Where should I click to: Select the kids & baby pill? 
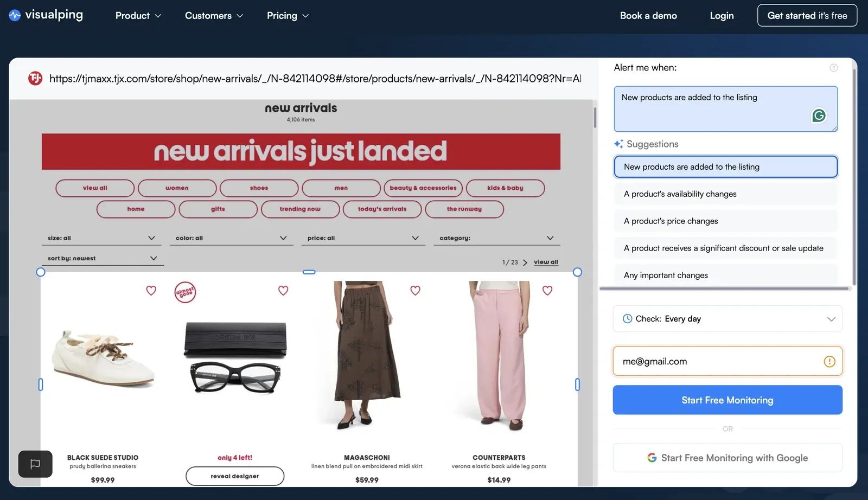pos(505,188)
